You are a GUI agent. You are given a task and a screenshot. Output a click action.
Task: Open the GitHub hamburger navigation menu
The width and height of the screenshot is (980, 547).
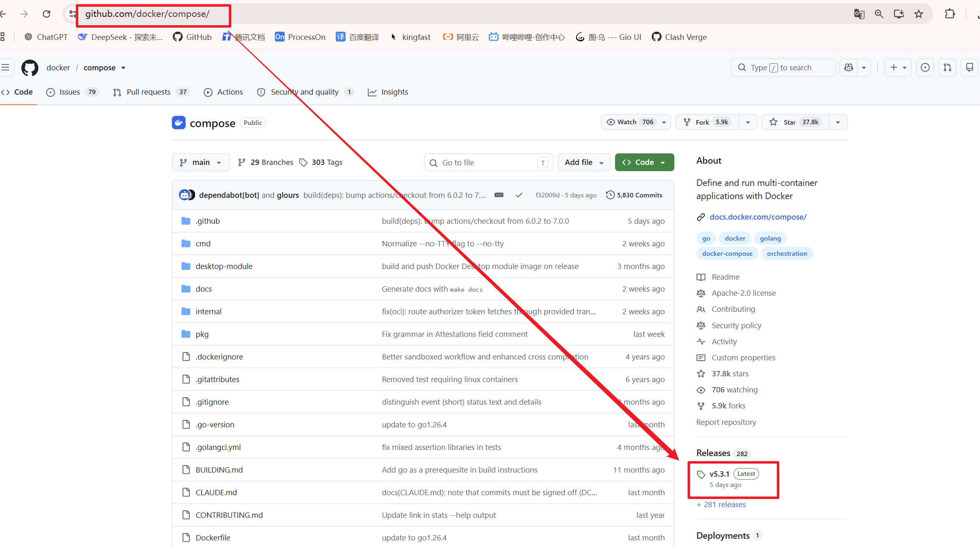coord(6,67)
